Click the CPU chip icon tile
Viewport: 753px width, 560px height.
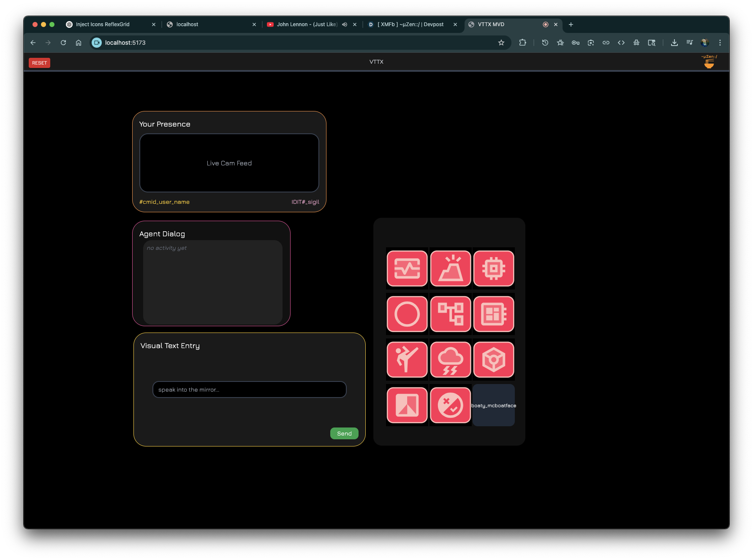tap(494, 268)
